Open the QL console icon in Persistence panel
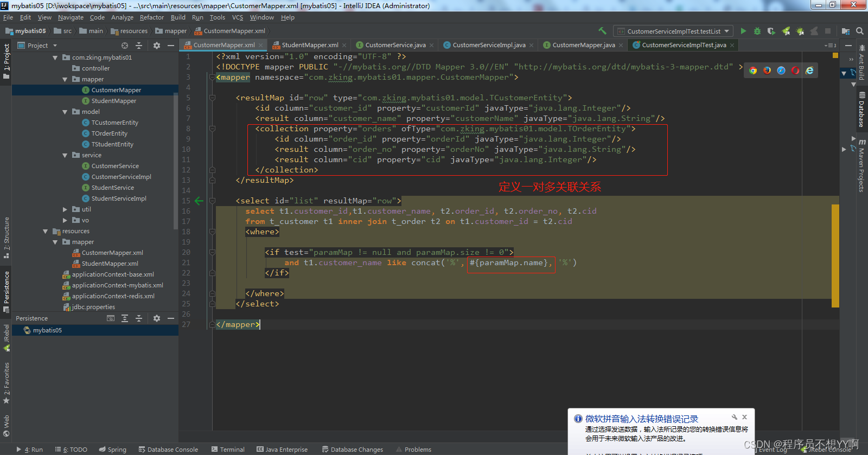868x455 pixels. tap(111, 318)
